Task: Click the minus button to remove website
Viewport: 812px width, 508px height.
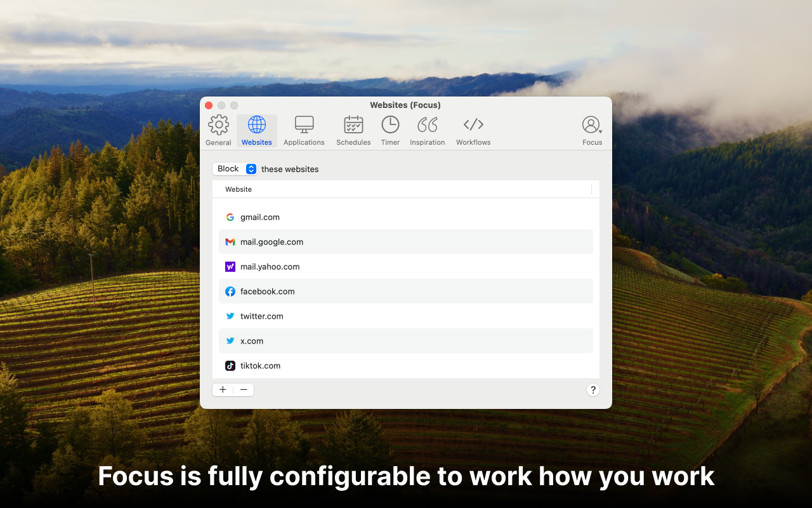Action: (x=244, y=390)
